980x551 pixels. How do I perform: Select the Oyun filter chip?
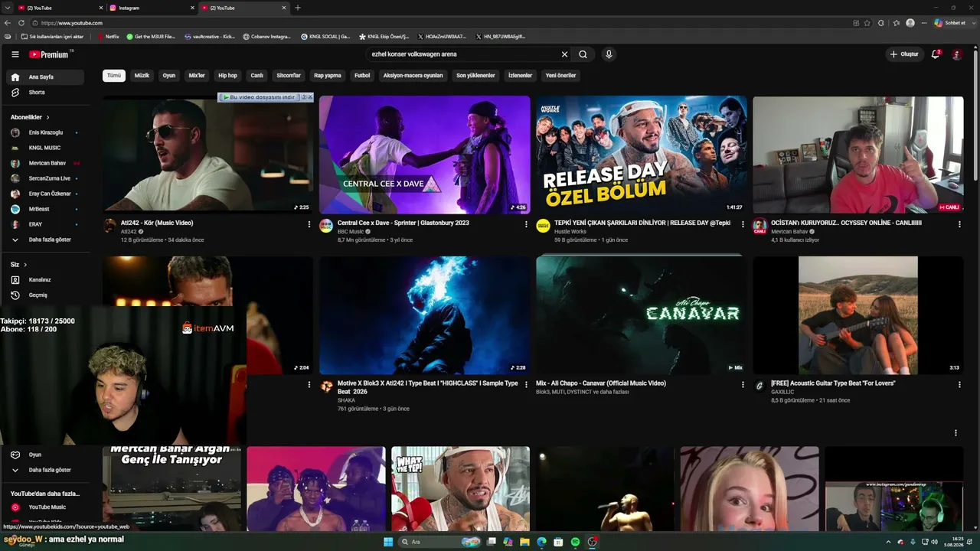(169, 76)
